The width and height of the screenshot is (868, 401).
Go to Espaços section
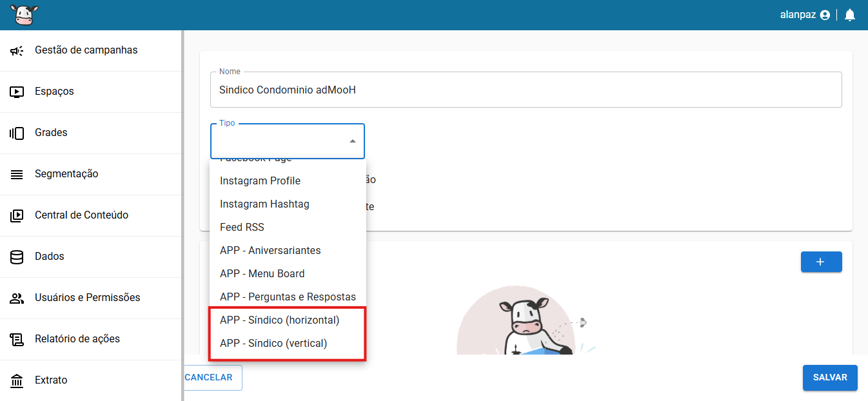tap(90, 92)
